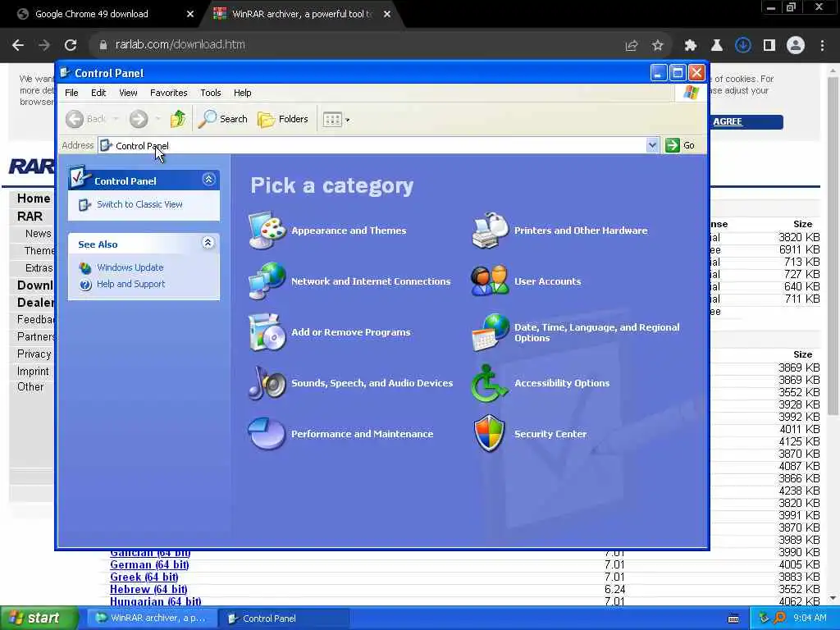Click the Up folder toolbar icon
Screen dimensions: 840x630
point(178,119)
